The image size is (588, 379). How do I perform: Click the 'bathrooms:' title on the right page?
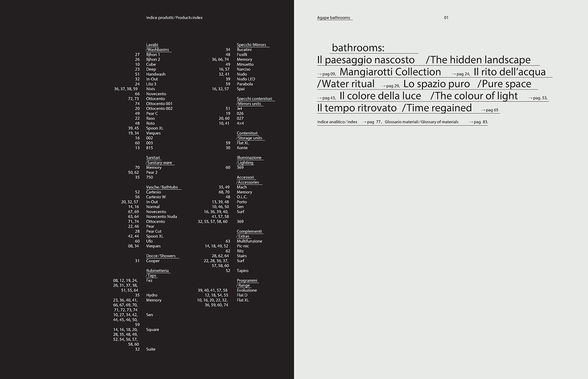[358, 47]
